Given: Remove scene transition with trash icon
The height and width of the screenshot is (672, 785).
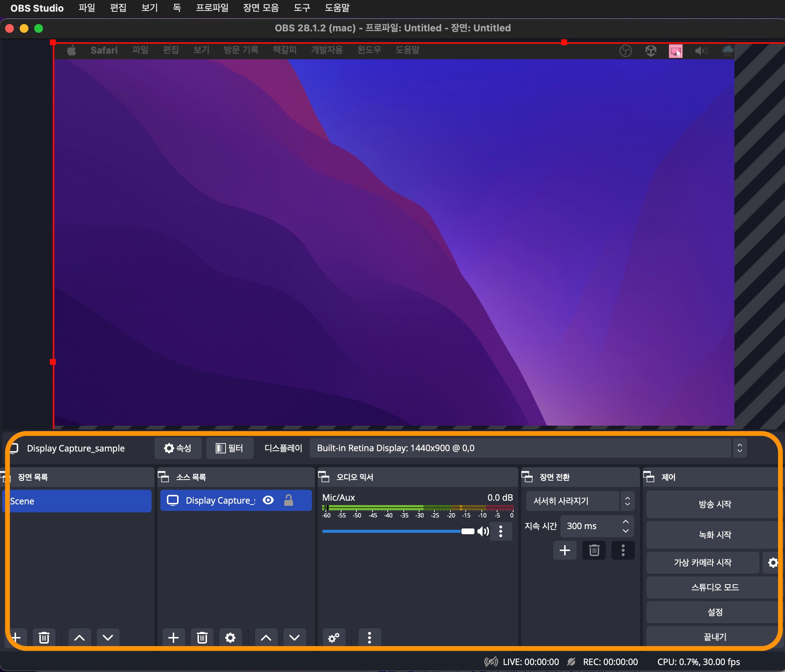Looking at the screenshot, I should [594, 550].
